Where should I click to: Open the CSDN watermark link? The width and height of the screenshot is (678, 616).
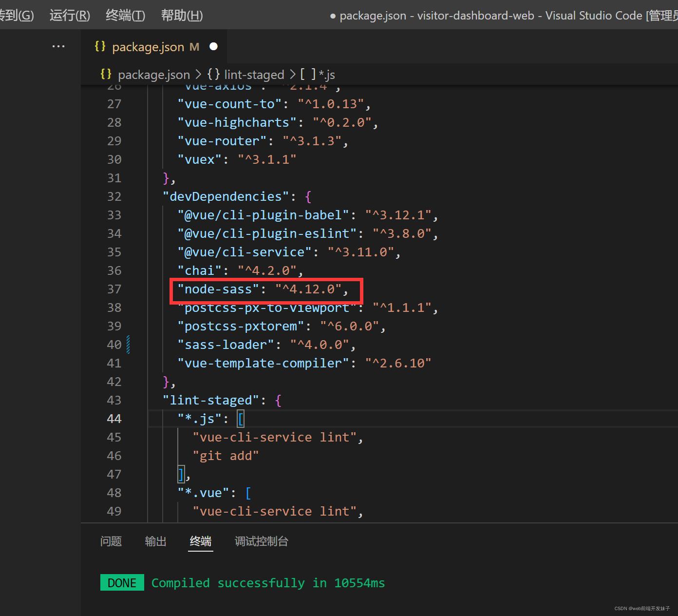[642, 608]
